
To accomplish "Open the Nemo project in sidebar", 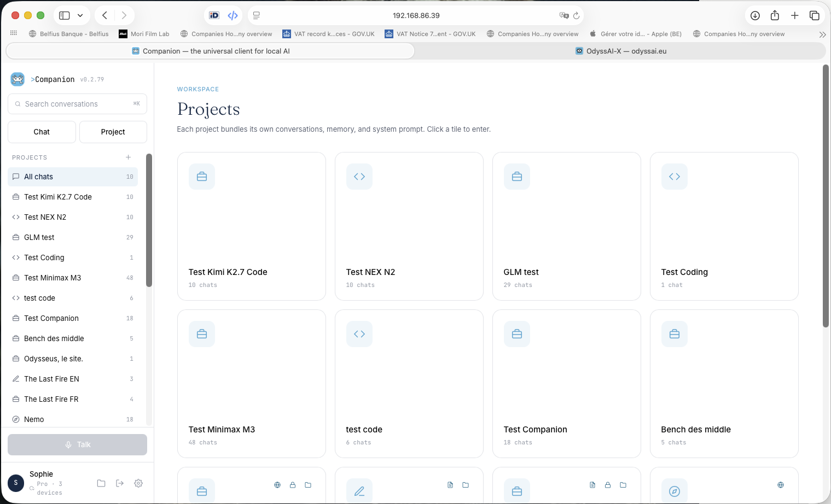I will [73, 419].
